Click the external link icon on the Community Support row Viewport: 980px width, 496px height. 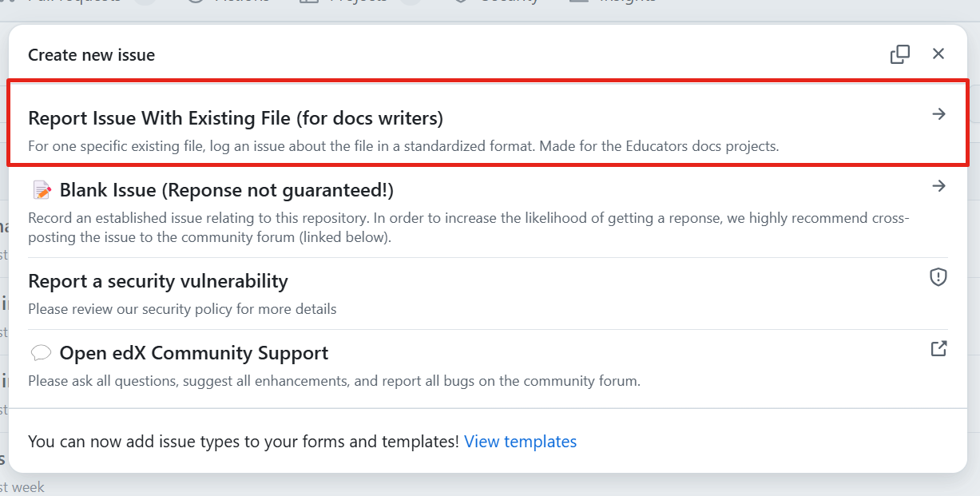coord(938,349)
